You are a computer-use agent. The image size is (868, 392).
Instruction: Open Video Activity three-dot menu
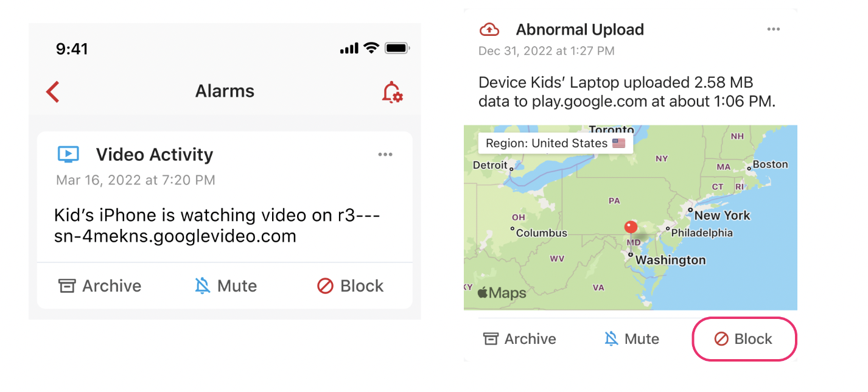385,155
